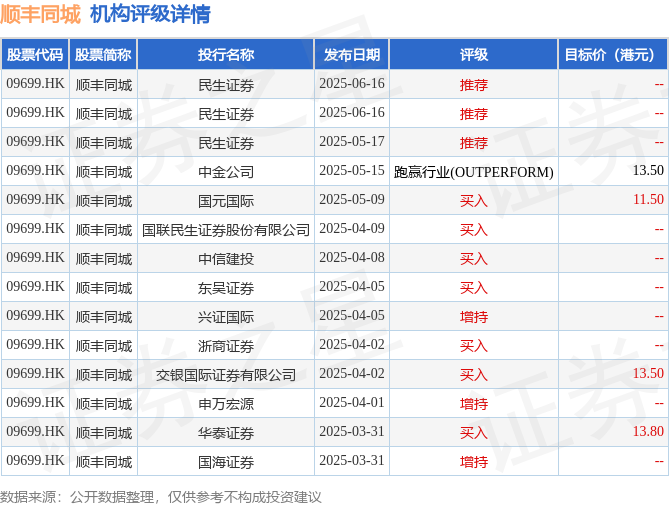
Task: Click date 2025-04-01
Action: tap(352, 402)
